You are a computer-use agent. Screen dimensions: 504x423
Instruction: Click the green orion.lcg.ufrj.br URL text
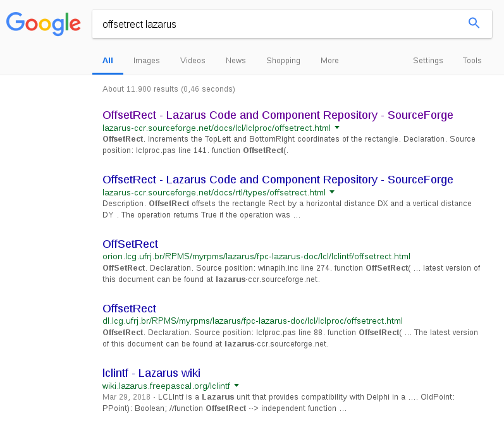click(256, 257)
